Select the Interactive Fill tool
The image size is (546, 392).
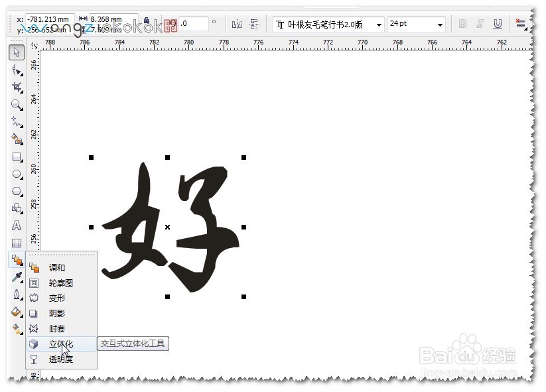[17, 328]
